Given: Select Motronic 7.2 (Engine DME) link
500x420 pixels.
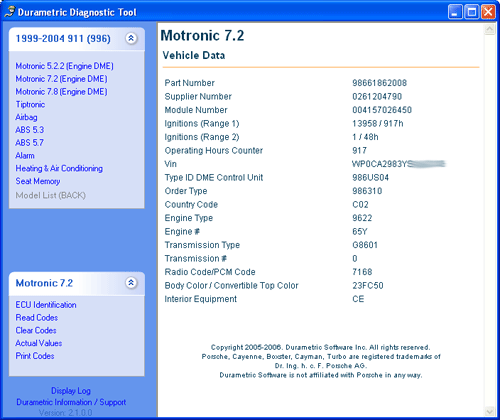Looking at the screenshot, I should coord(61,79).
